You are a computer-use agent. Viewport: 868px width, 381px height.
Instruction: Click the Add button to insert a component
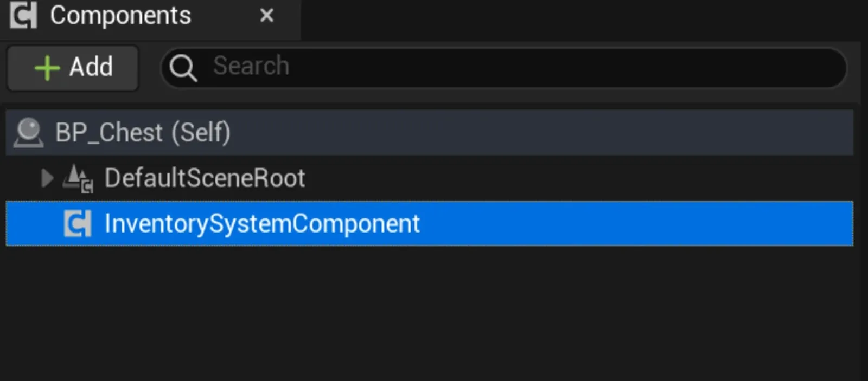tap(72, 67)
